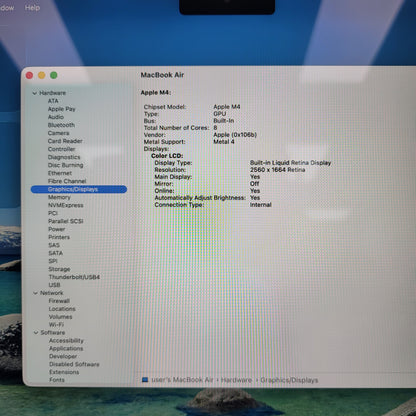Select Bluetooth in the sidebar
This screenshot has height=416, width=416.
click(x=61, y=125)
